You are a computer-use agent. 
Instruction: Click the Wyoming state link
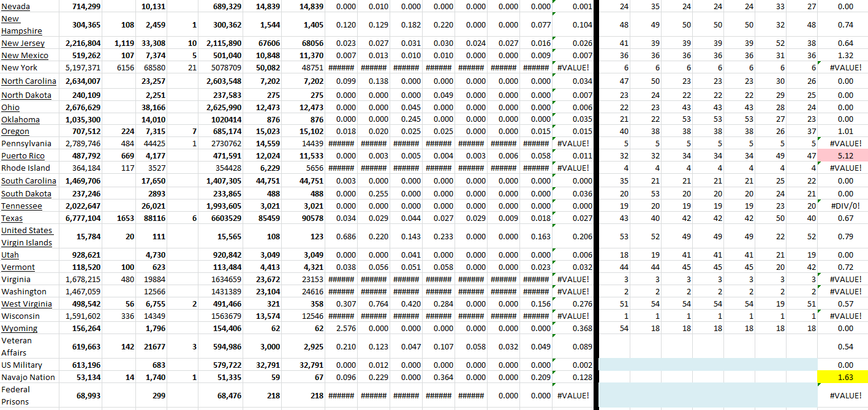click(x=19, y=328)
